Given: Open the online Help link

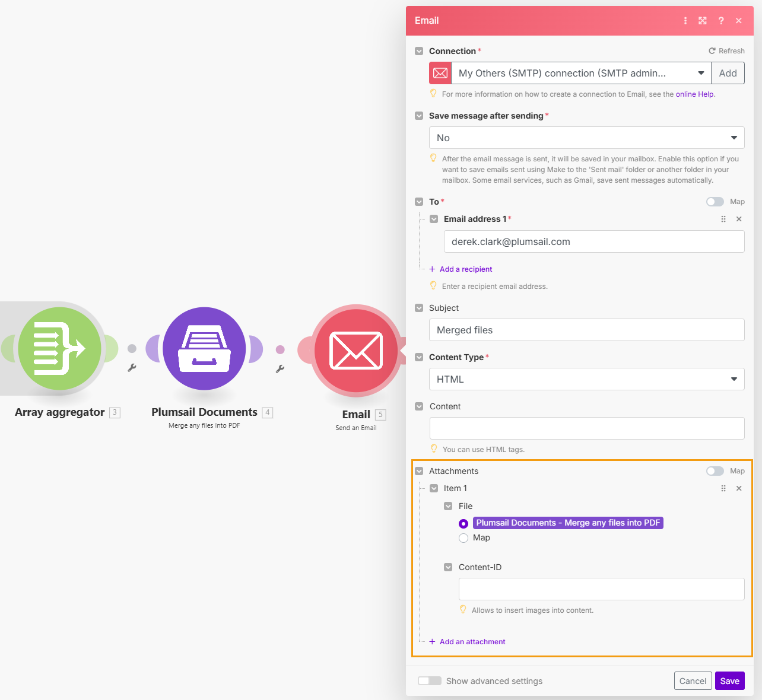Looking at the screenshot, I should click(695, 94).
